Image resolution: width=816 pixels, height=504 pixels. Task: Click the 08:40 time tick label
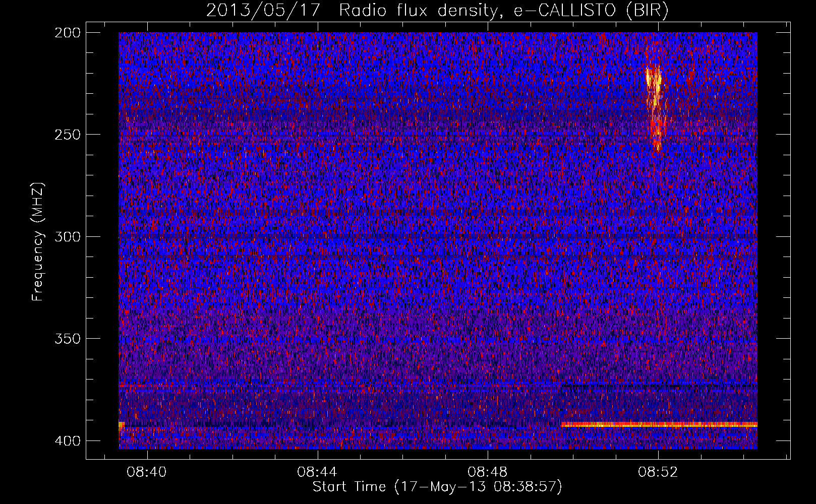[x=147, y=472]
